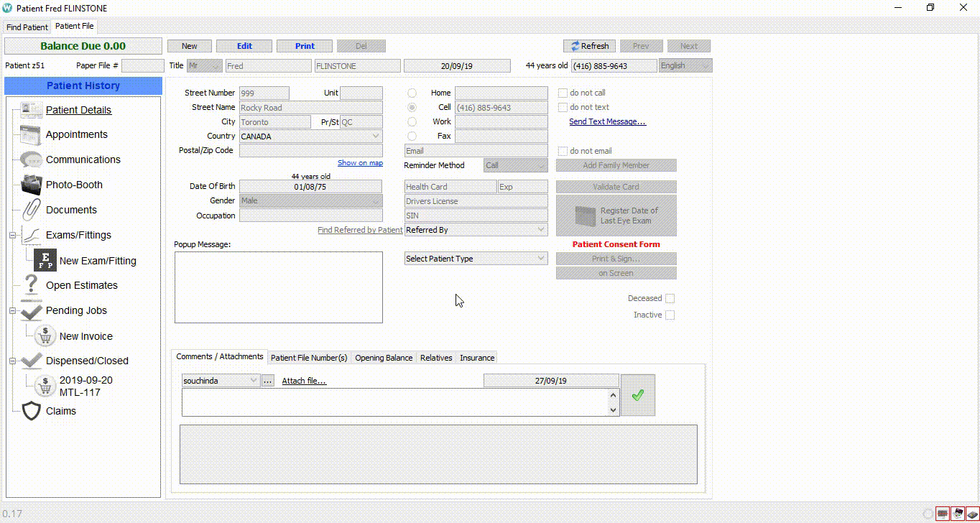Open the Appointments calendar icon
Image resolution: width=980 pixels, height=523 pixels.
click(31, 134)
